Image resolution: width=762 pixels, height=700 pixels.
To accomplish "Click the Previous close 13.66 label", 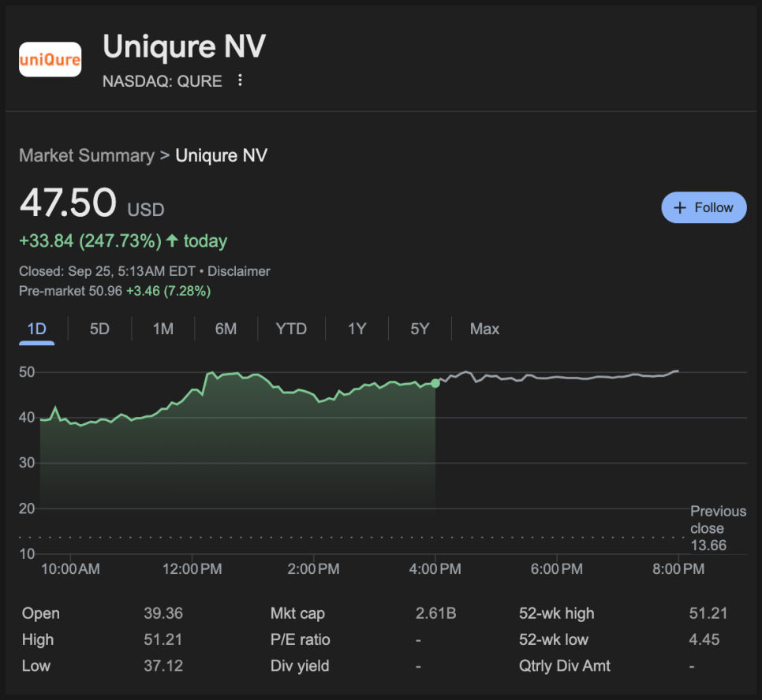I will 718,528.
